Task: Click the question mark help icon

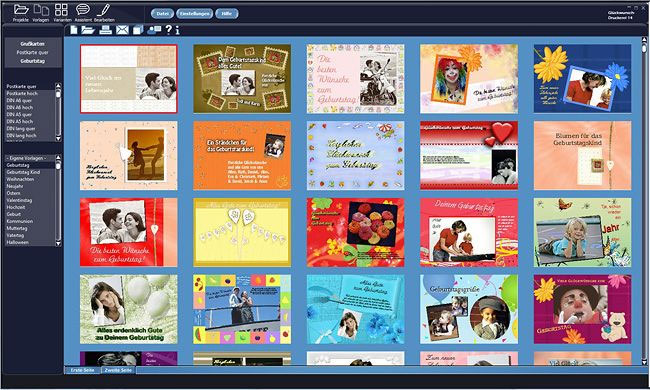Action: (168, 29)
